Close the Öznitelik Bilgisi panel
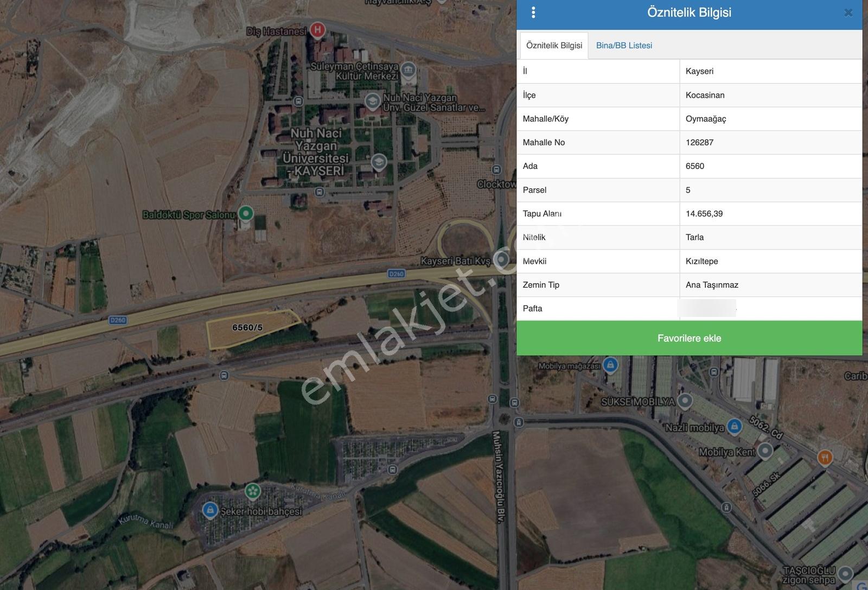The width and height of the screenshot is (868, 590). pos(848,13)
